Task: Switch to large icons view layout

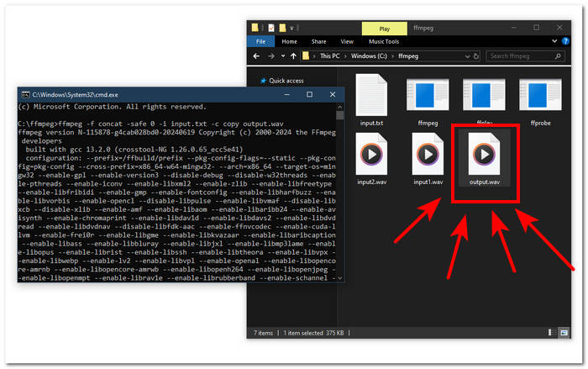Action: [564, 333]
